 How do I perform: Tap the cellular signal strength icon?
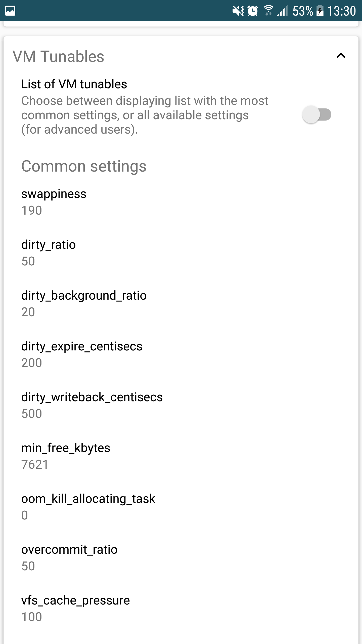(282, 11)
